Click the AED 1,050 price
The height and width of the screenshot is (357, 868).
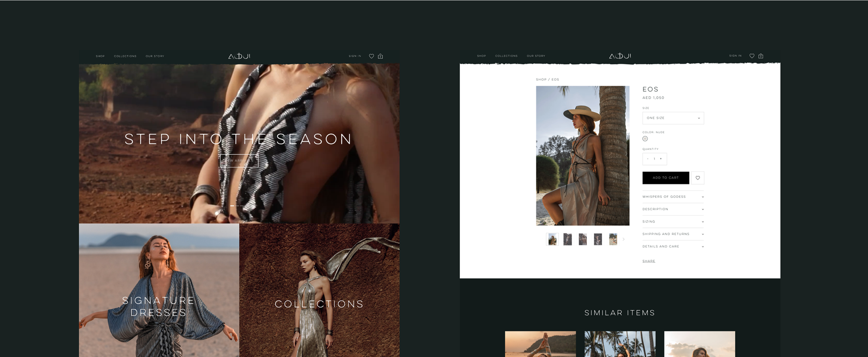click(653, 98)
